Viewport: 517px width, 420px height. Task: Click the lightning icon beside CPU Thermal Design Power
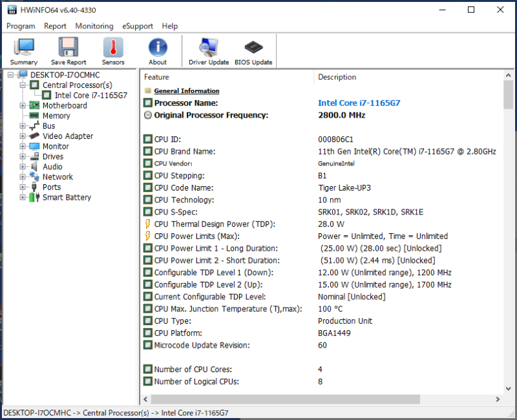point(147,224)
